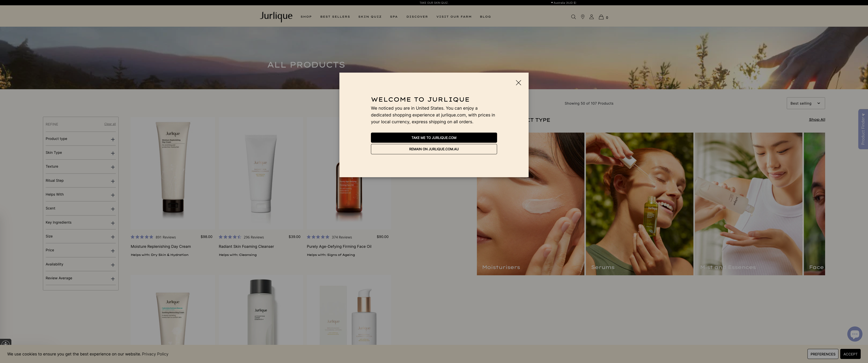Expand the Product type filter
Screen dimensions: 868x363
(x=113, y=139)
